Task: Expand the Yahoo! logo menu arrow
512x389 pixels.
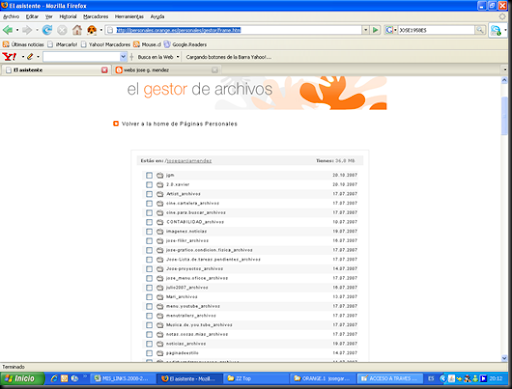Action: click(23, 57)
